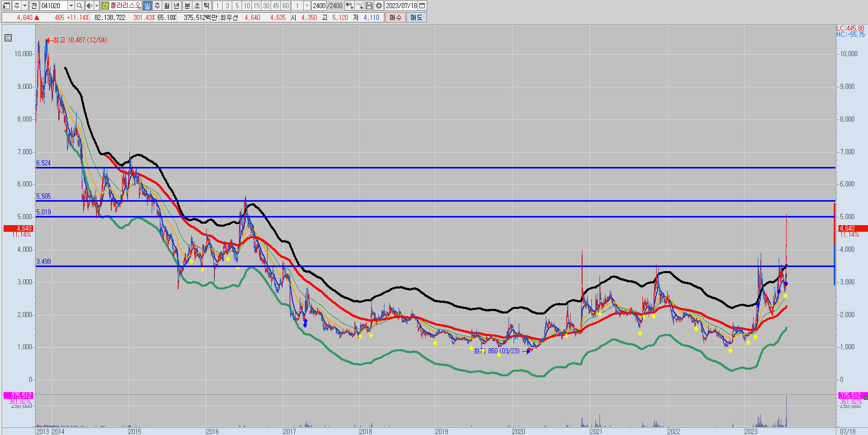
Task: Click the green 신 badge icon
Action: coord(105,6)
